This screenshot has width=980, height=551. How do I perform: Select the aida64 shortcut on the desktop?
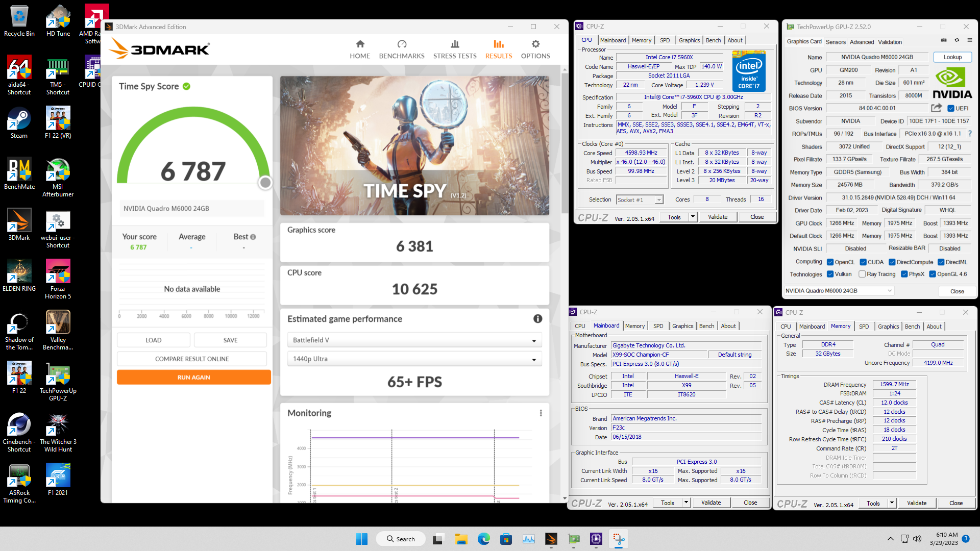pyautogui.click(x=19, y=75)
